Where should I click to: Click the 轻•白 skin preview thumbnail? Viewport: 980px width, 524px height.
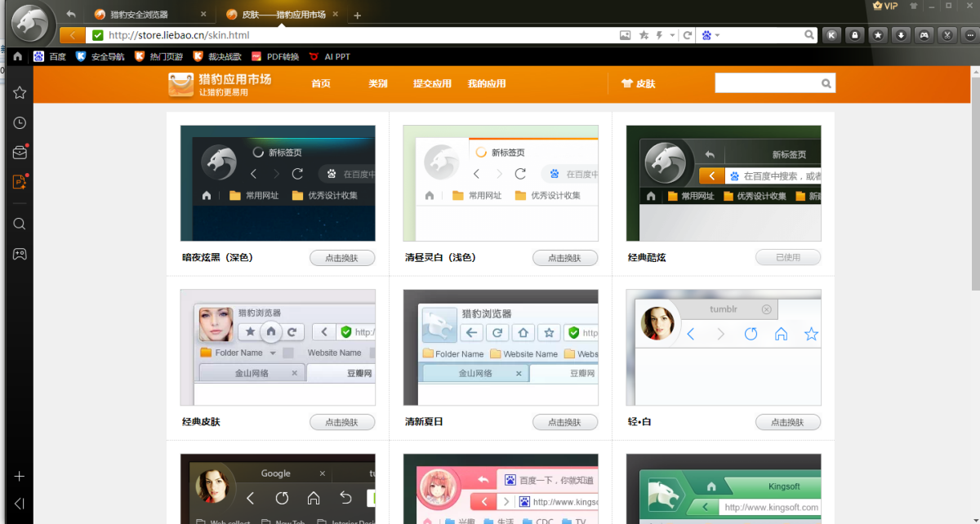tap(723, 347)
